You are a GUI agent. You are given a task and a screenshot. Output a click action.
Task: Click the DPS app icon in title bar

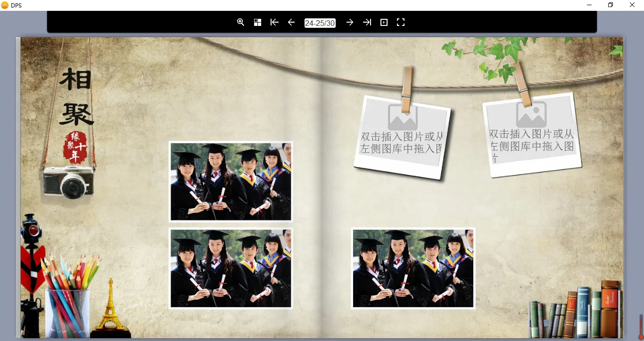5,5
